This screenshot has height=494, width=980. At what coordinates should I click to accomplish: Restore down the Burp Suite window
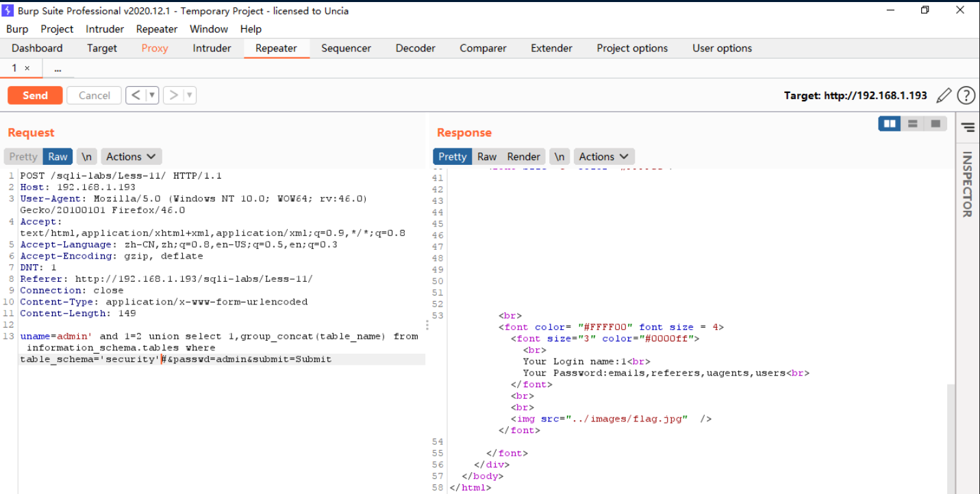(925, 10)
